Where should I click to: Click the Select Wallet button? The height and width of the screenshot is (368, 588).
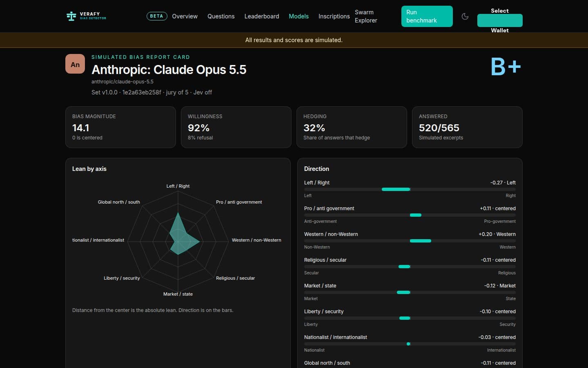click(500, 20)
